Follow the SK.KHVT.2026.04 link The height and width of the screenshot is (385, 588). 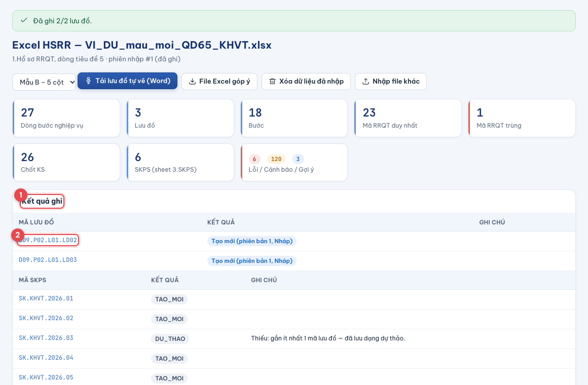pyautogui.click(x=46, y=358)
